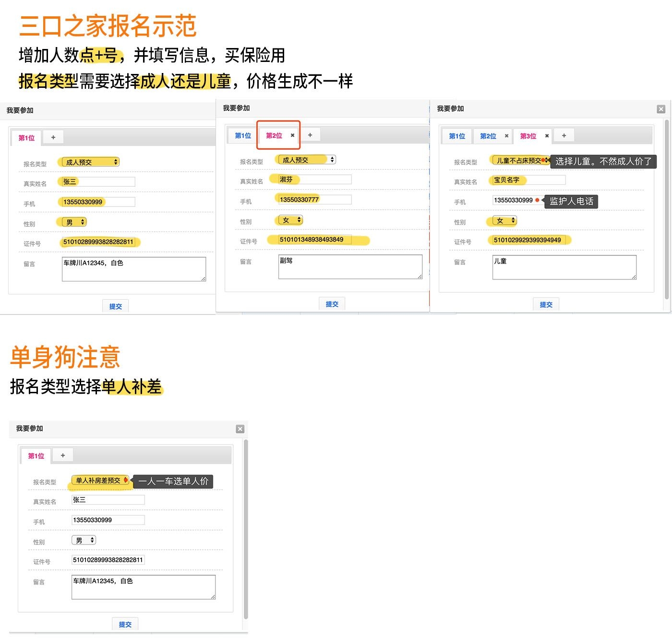Click ID number field in 单人补房差预交 dialog

pyautogui.click(x=108, y=560)
